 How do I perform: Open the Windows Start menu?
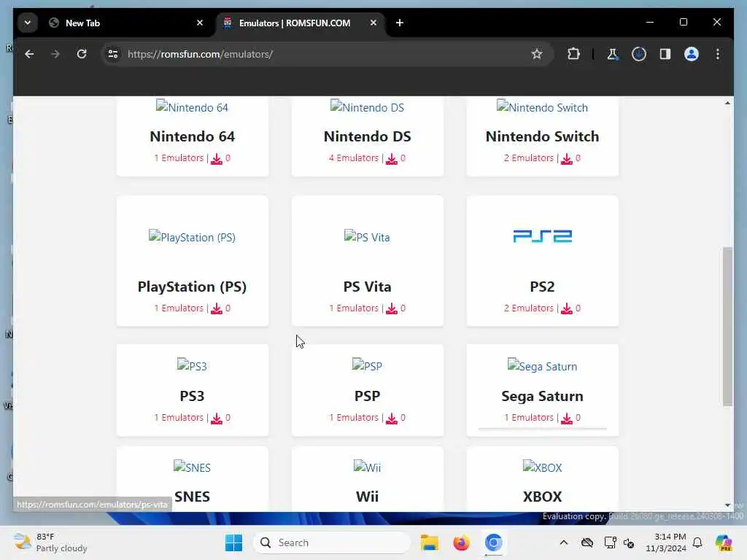pyautogui.click(x=233, y=542)
